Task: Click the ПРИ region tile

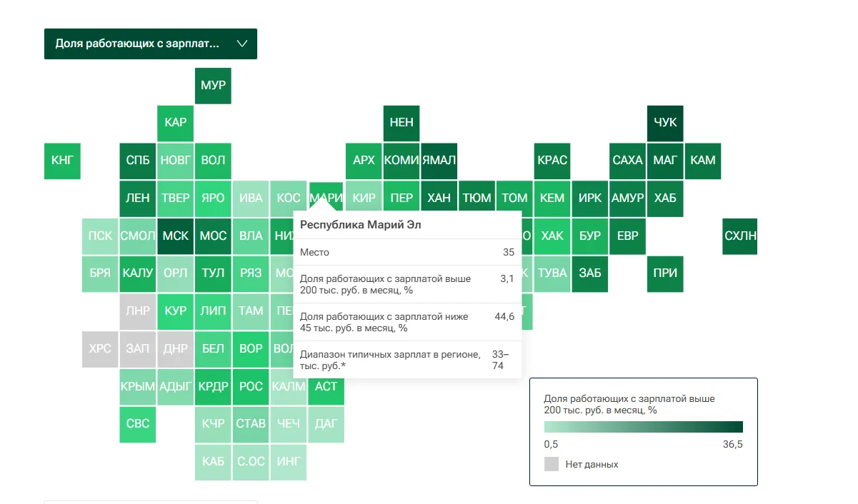Action: [x=665, y=273]
